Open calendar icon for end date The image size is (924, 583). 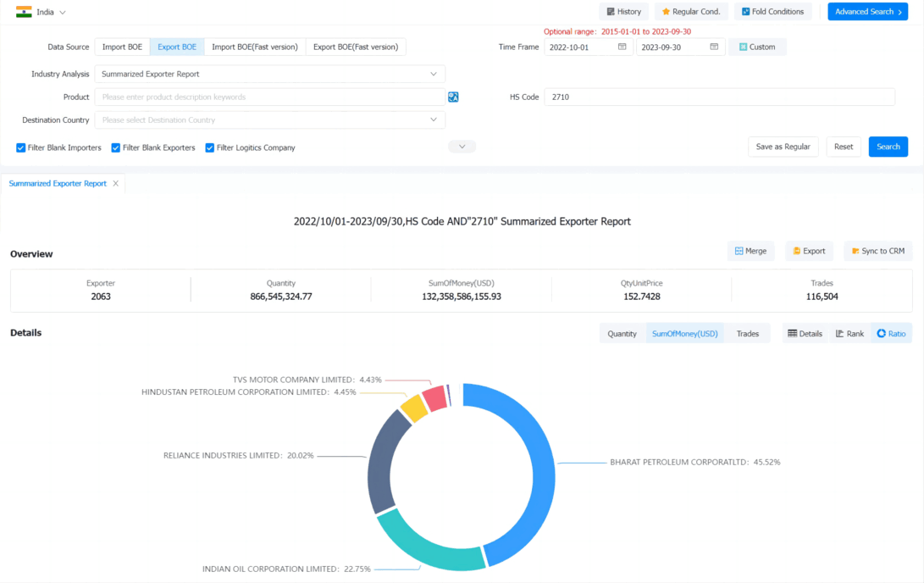point(714,47)
